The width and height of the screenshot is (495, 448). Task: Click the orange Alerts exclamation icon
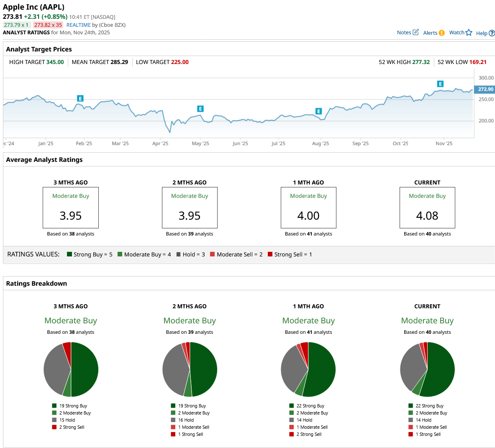point(442,33)
